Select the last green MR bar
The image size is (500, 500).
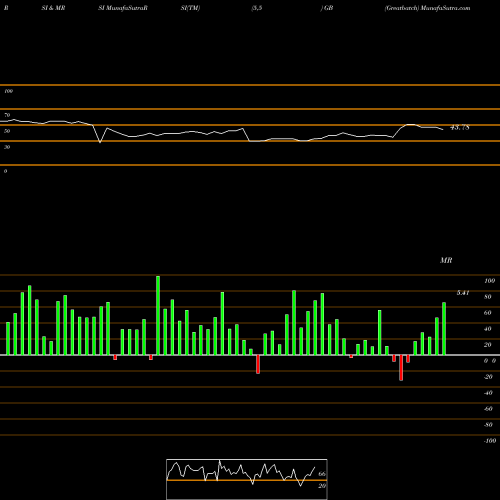click(x=444, y=329)
